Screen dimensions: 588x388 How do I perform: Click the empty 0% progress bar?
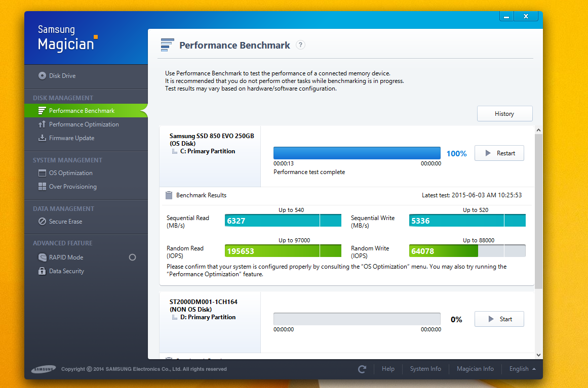[357, 319]
